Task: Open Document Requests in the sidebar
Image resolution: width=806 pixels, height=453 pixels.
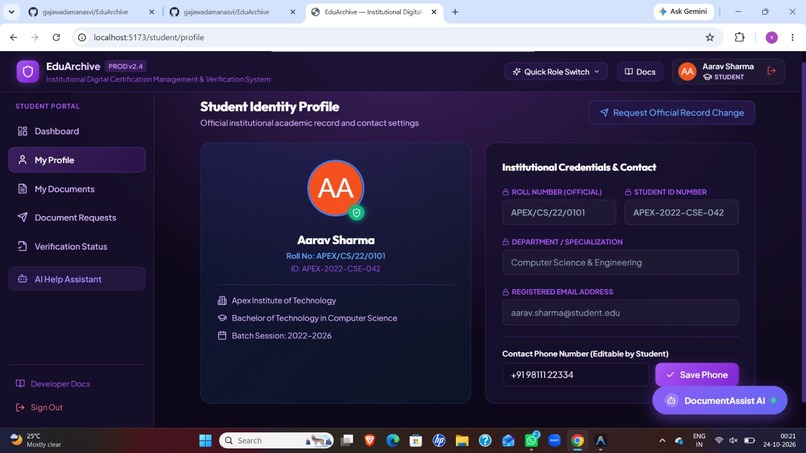Action: click(x=77, y=218)
